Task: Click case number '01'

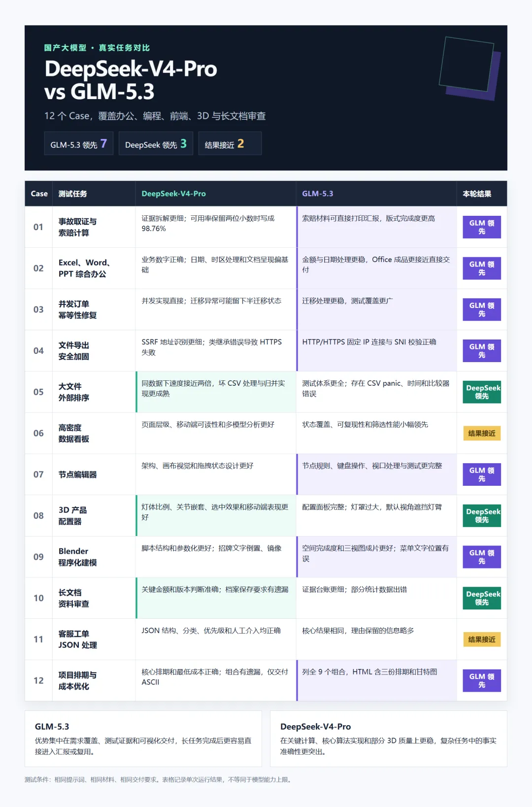Action: pyautogui.click(x=38, y=227)
